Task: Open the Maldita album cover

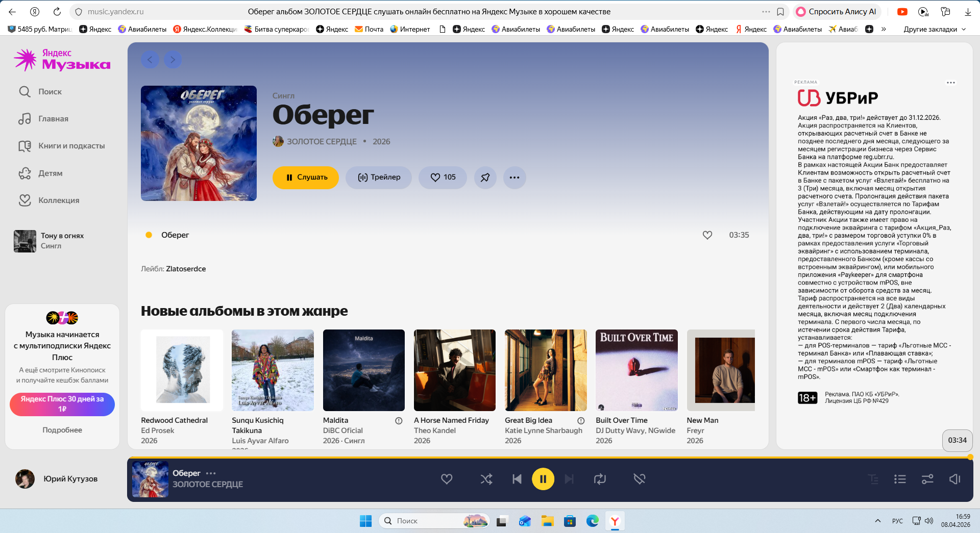Action: click(x=364, y=370)
